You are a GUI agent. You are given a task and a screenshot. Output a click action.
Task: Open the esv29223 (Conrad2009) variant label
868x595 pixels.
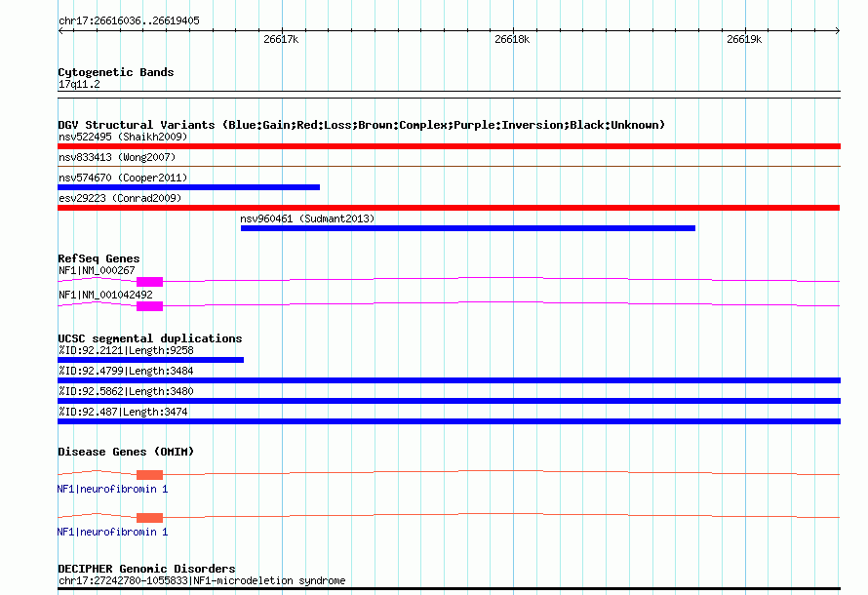click(x=120, y=198)
